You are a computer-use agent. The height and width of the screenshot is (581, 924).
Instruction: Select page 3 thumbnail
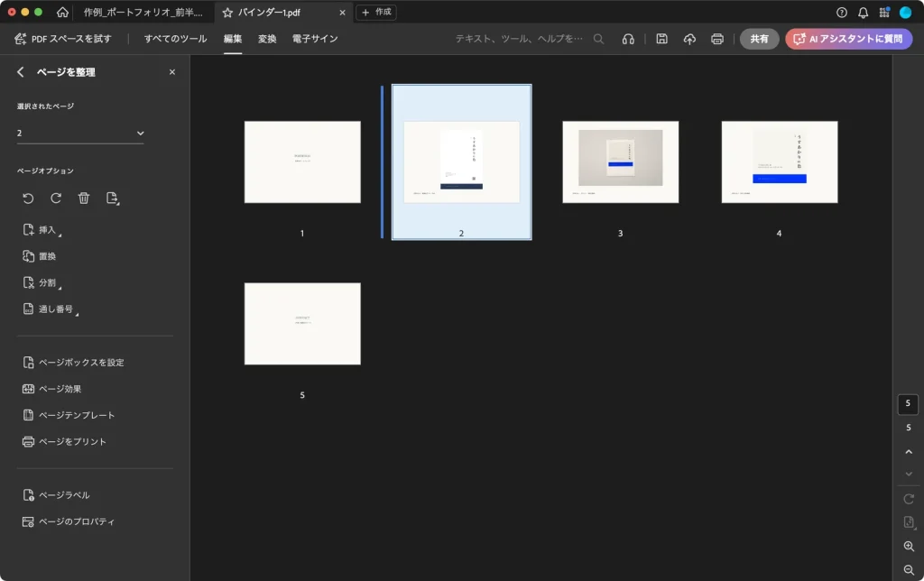click(x=621, y=162)
